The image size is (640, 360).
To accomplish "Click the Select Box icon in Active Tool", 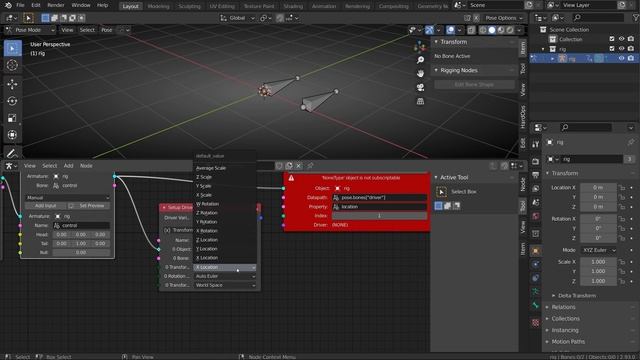I will (x=441, y=192).
